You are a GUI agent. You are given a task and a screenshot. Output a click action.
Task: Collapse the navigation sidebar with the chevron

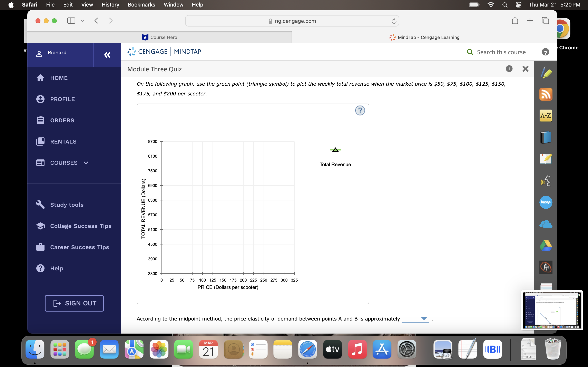point(107,55)
